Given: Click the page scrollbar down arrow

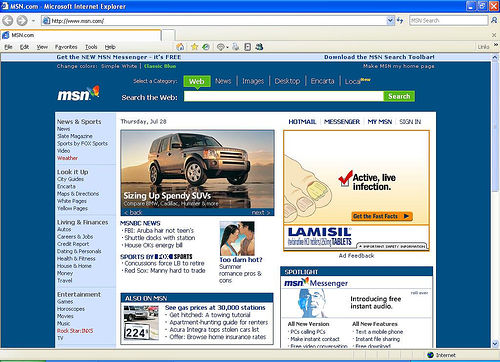Looking at the screenshot, I should click(495, 344).
